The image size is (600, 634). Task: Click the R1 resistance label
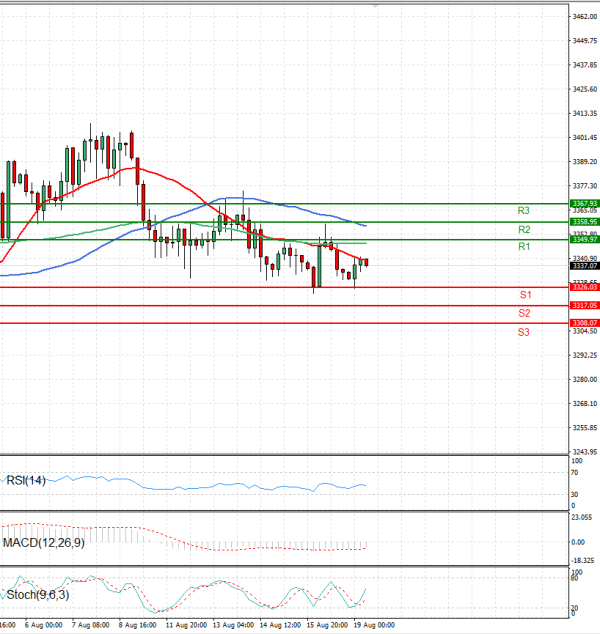[x=524, y=246]
